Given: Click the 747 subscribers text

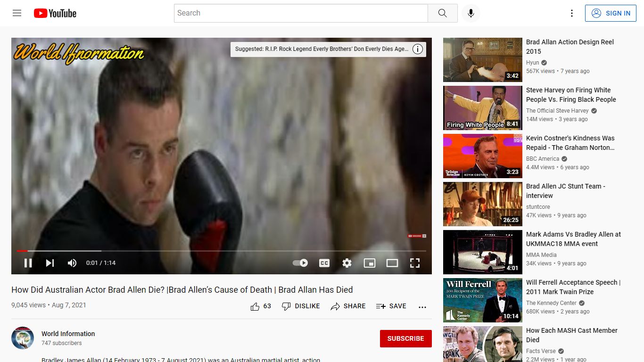Looking at the screenshot, I should (x=61, y=343).
